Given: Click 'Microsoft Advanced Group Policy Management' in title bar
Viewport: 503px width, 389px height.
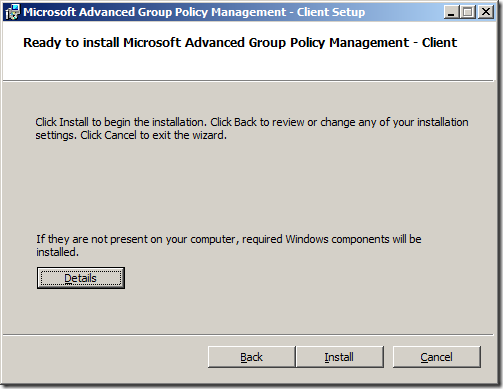Looking at the screenshot, I should pyautogui.click(x=154, y=12).
